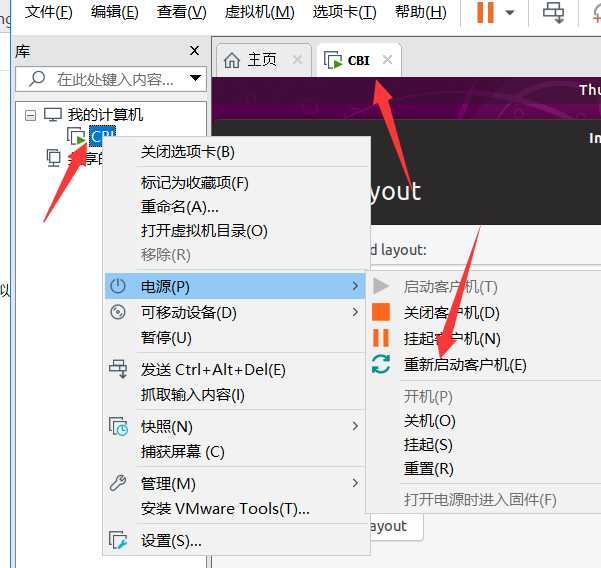Focus the library search field

pyautogui.click(x=111, y=79)
